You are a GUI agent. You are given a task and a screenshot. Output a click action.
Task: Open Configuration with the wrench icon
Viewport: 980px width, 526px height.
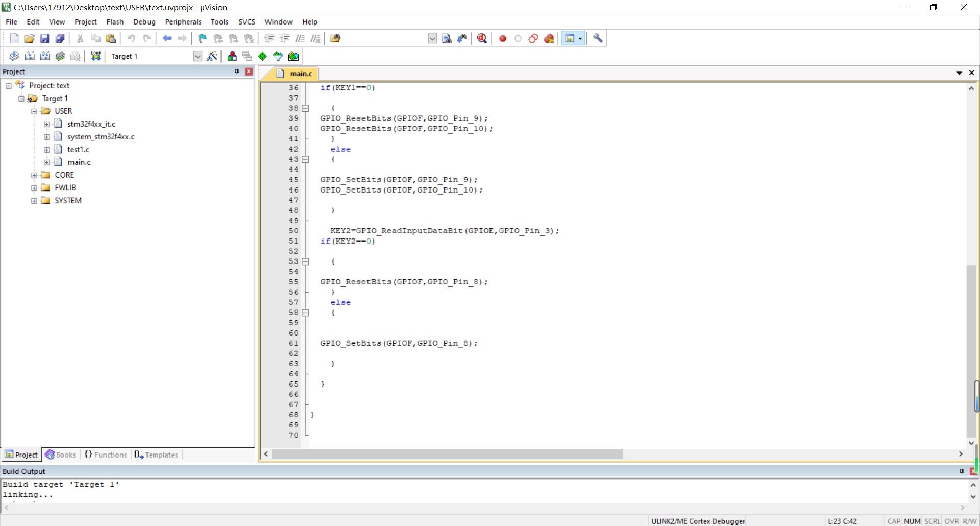point(598,38)
